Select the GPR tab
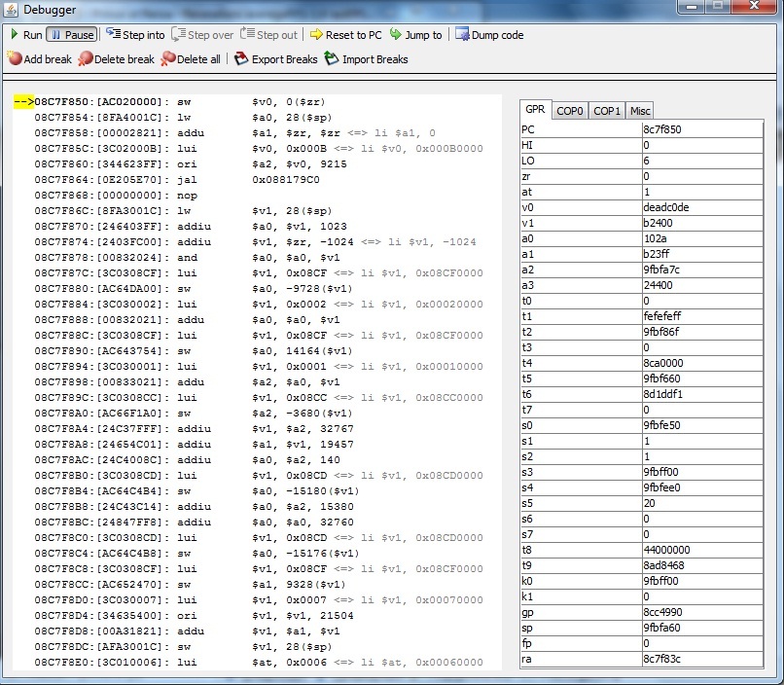The height and width of the screenshot is (685, 784). (535, 111)
